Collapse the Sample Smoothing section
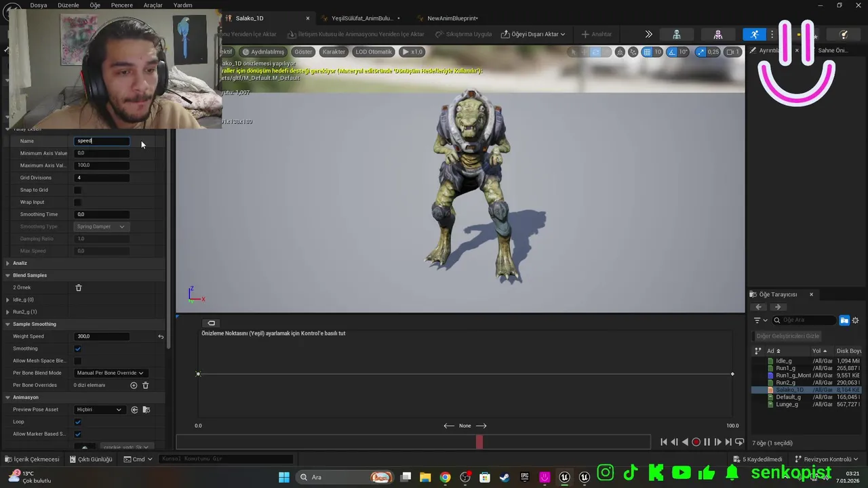868x488 pixels. (7, 324)
